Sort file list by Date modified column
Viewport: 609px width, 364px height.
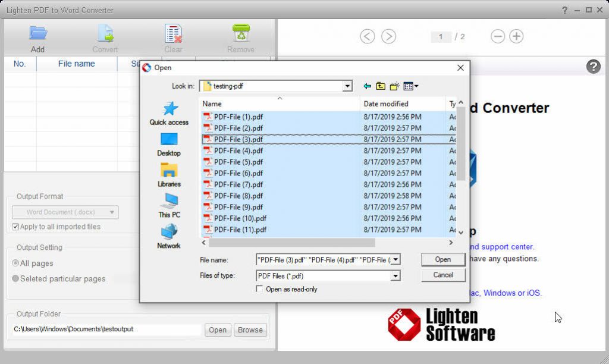[x=403, y=103]
